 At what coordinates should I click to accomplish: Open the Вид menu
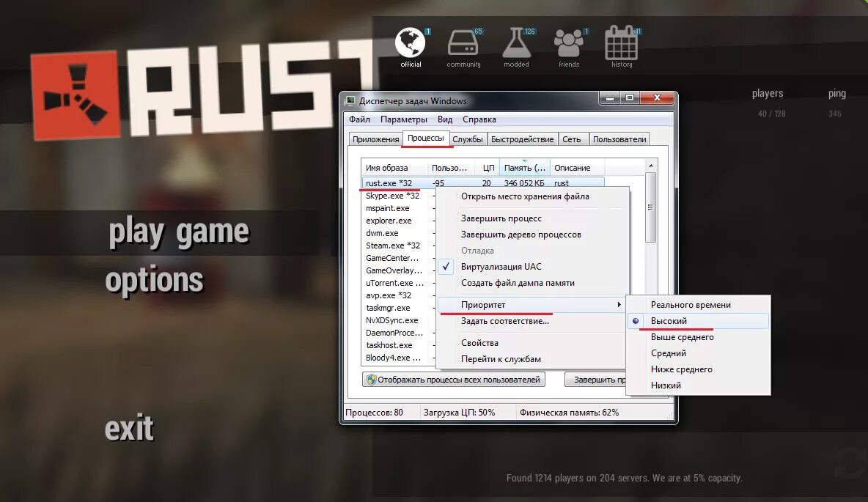pyautogui.click(x=444, y=119)
